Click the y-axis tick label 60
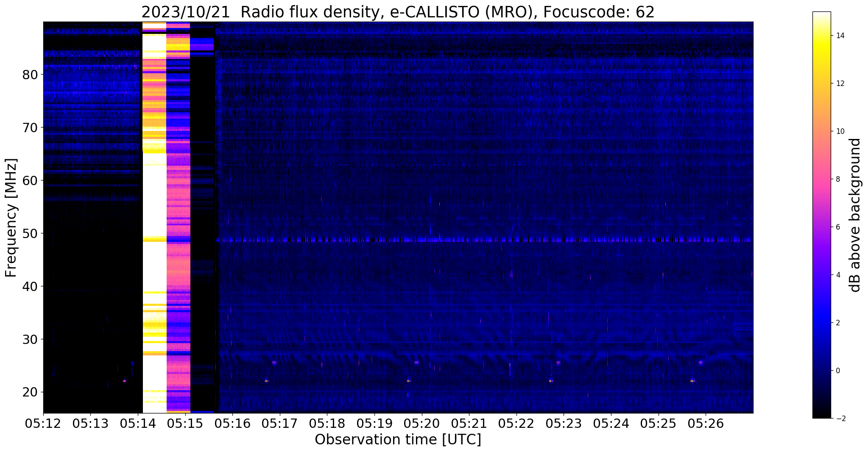Image resolution: width=868 pixels, height=452 pixels. coord(30,181)
